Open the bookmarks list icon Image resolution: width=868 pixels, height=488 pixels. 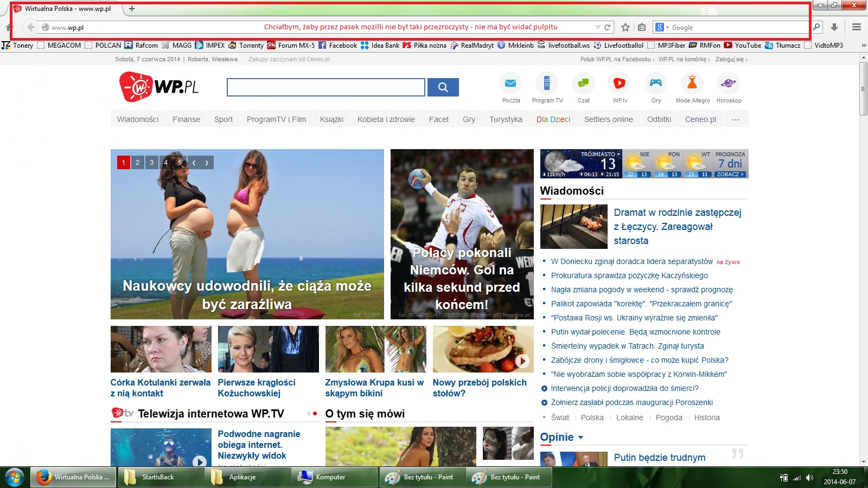tap(642, 27)
